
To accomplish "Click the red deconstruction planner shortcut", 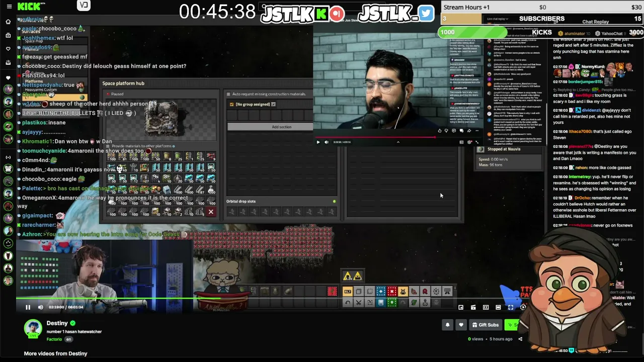I will pos(392,292).
